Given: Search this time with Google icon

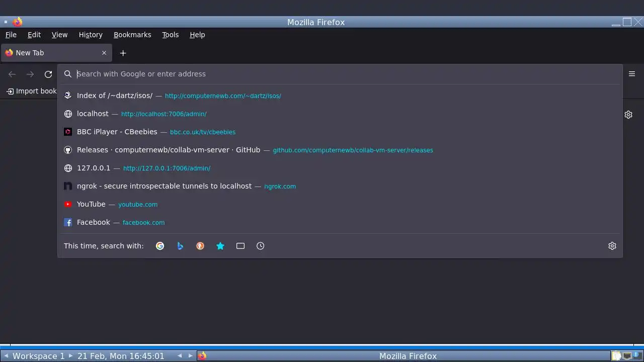Looking at the screenshot, I should pos(160,246).
